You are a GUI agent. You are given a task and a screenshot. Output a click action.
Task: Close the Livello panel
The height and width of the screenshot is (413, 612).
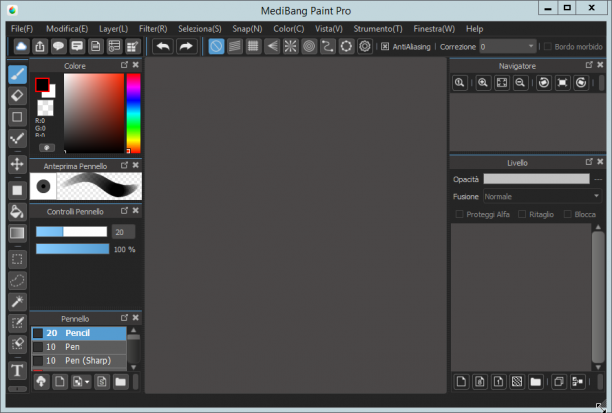point(600,162)
